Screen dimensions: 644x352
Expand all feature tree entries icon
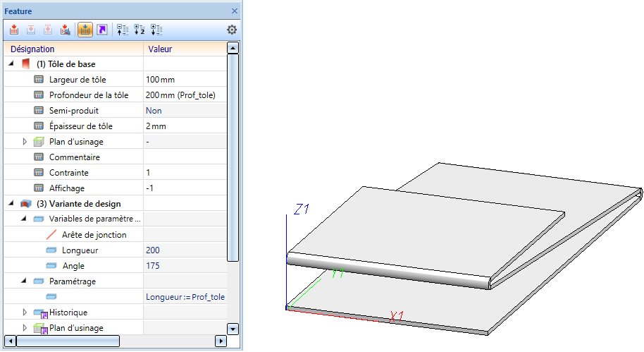point(156,30)
